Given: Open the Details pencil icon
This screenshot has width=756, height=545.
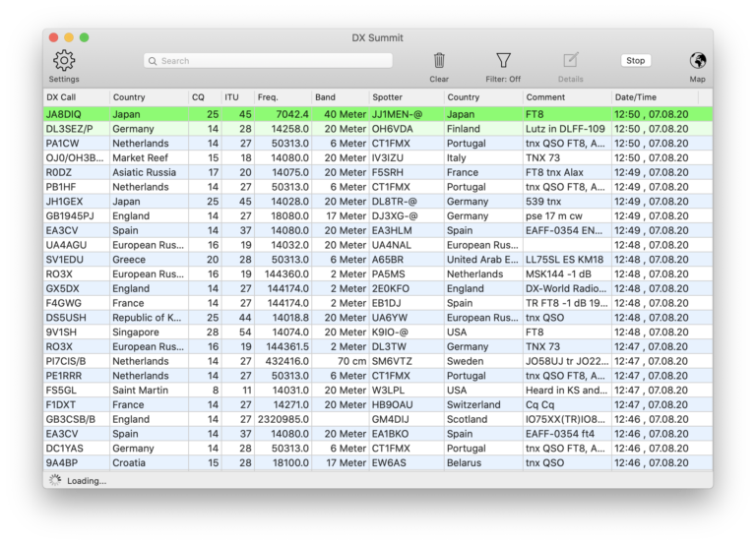Looking at the screenshot, I should click(x=570, y=60).
